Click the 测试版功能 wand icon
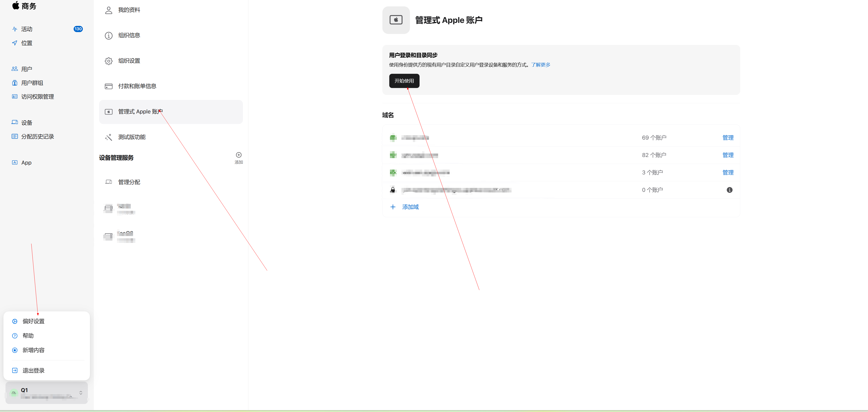The width and height of the screenshot is (868, 412). click(x=108, y=137)
